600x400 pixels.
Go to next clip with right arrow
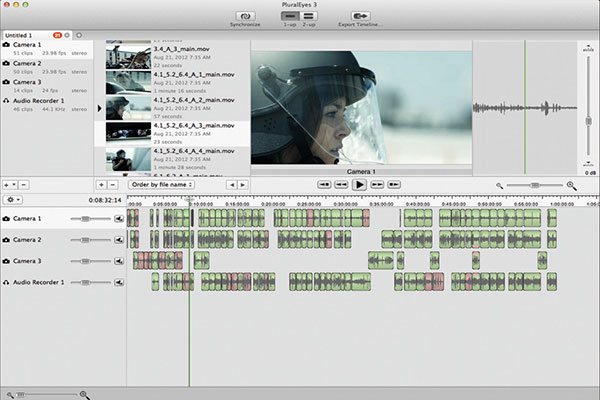click(243, 185)
